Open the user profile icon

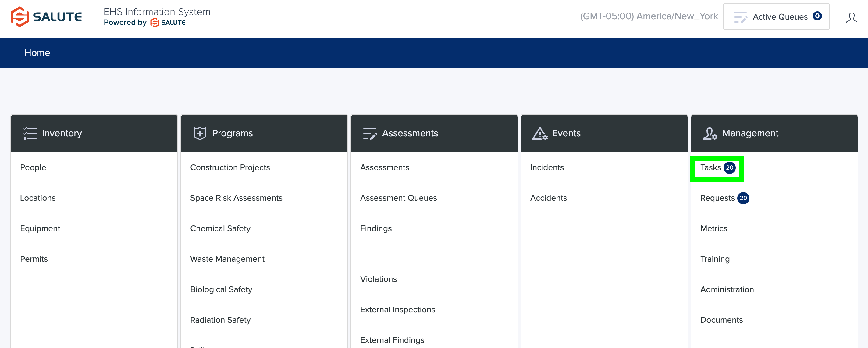[x=851, y=18]
